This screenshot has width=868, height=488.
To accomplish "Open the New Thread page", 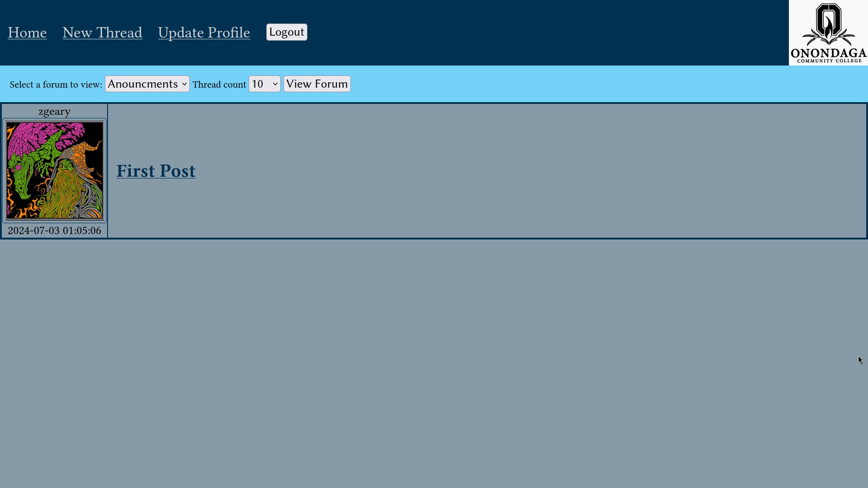I will [x=102, y=33].
